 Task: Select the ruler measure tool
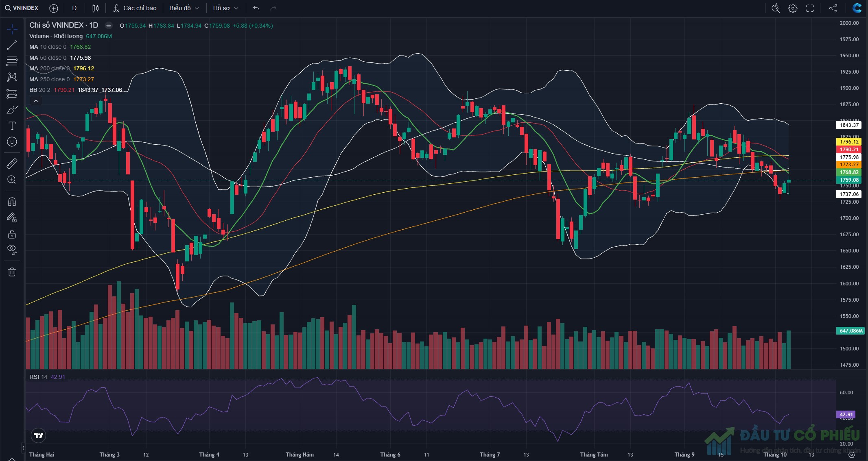pyautogui.click(x=12, y=163)
